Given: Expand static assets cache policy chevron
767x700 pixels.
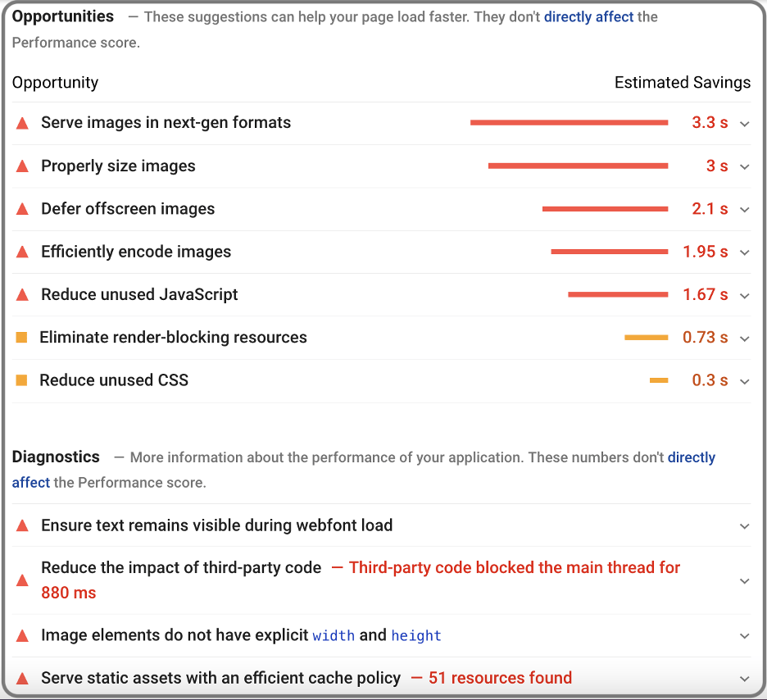Looking at the screenshot, I should [x=744, y=679].
